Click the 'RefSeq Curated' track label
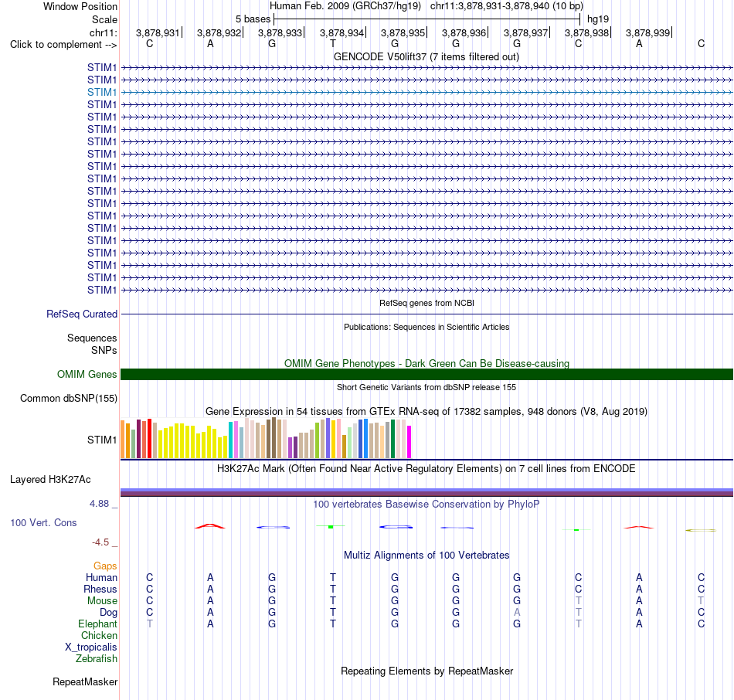The image size is (734, 700). (81, 314)
